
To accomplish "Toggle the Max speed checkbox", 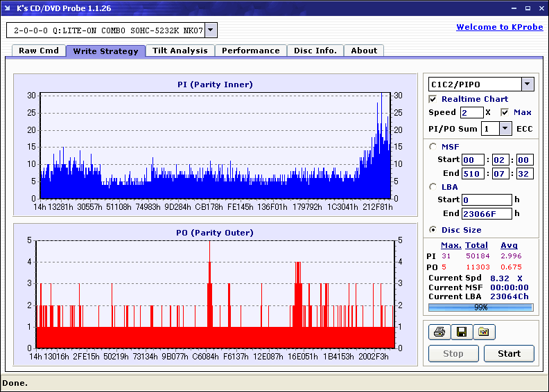I will coord(505,112).
